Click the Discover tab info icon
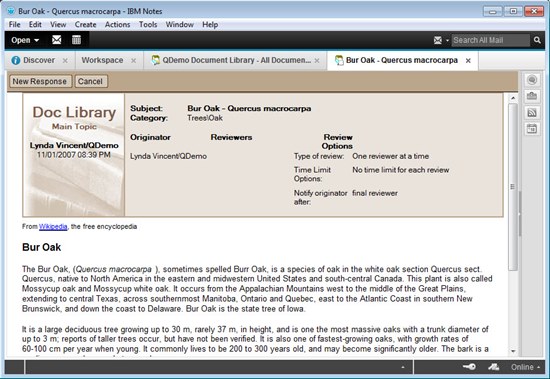550x379 pixels. click(x=15, y=60)
